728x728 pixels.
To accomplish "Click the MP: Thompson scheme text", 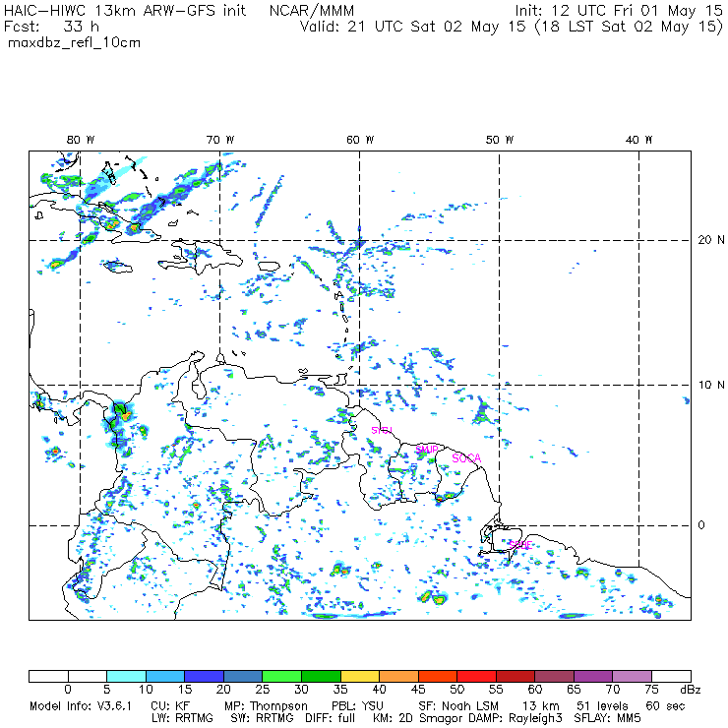I will 266,706.
